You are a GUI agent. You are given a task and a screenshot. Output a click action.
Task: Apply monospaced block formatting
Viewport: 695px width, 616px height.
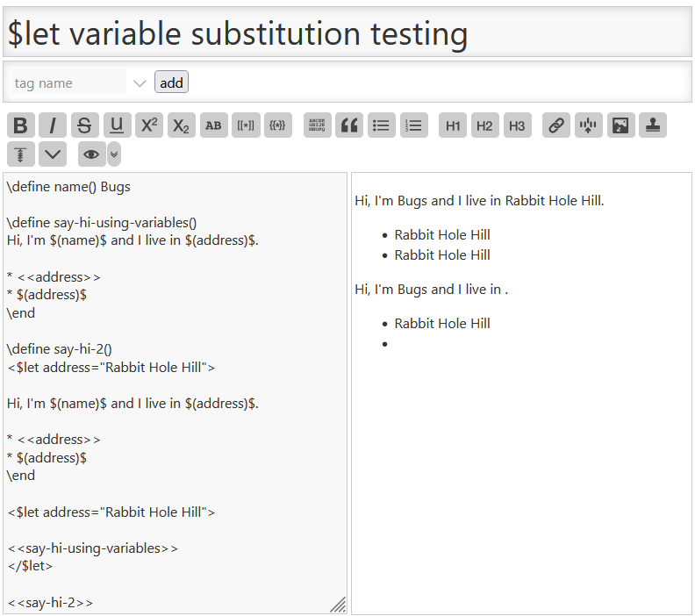coord(317,125)
